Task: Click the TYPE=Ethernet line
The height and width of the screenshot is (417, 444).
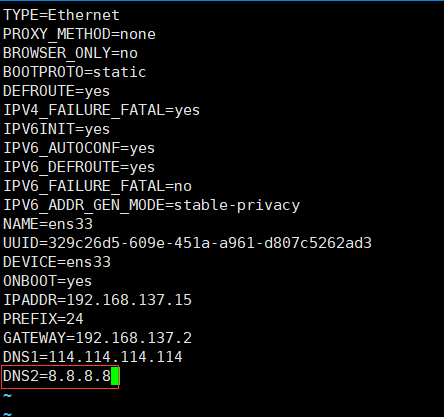Action: [61, 15]
